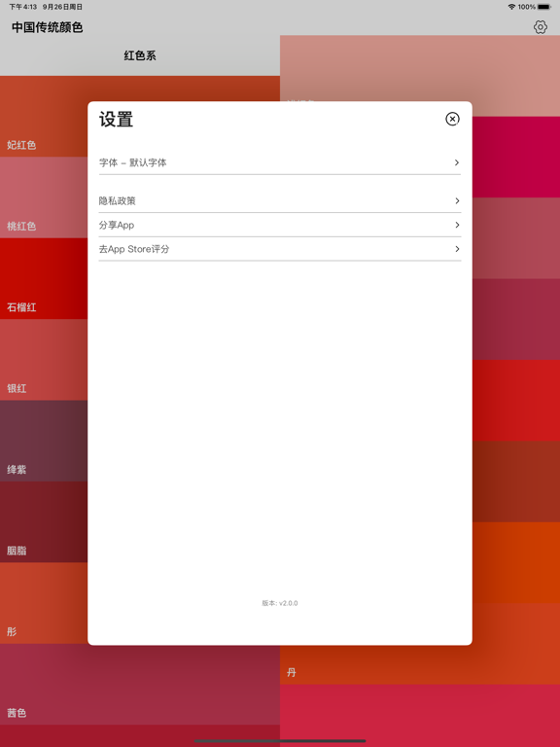Open settings via the gear icon
This screenshot has height=747, width=560.
click(540, 27)
